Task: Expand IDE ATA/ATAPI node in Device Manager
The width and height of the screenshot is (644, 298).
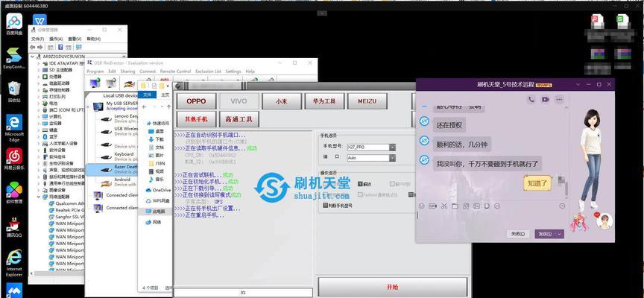Action: point(39,63)
